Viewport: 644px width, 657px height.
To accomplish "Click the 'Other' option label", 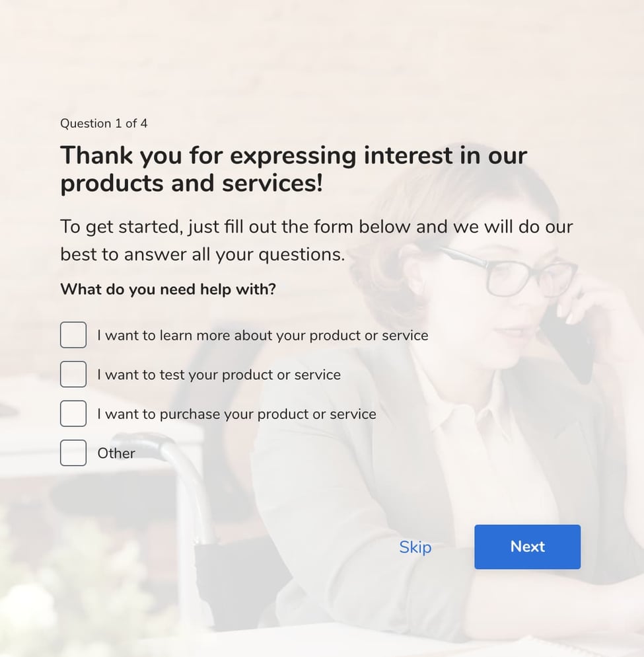I will [116, 453].
